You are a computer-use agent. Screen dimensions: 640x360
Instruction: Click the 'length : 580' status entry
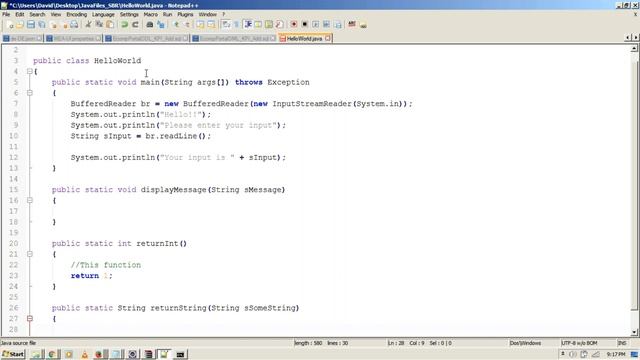(308, 343)
